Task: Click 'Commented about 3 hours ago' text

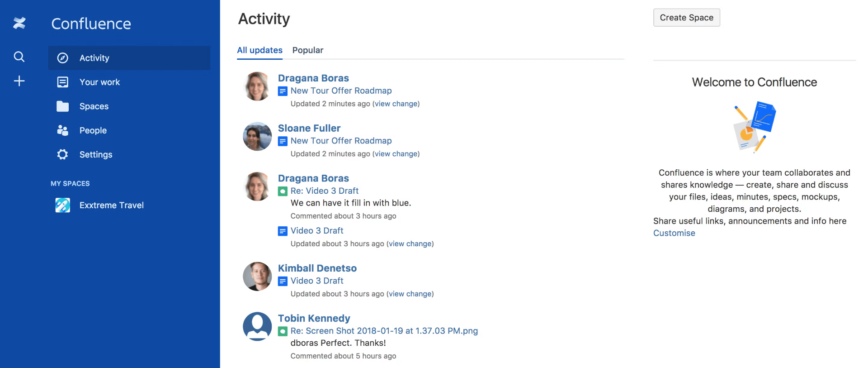Action: coord(343,216)
